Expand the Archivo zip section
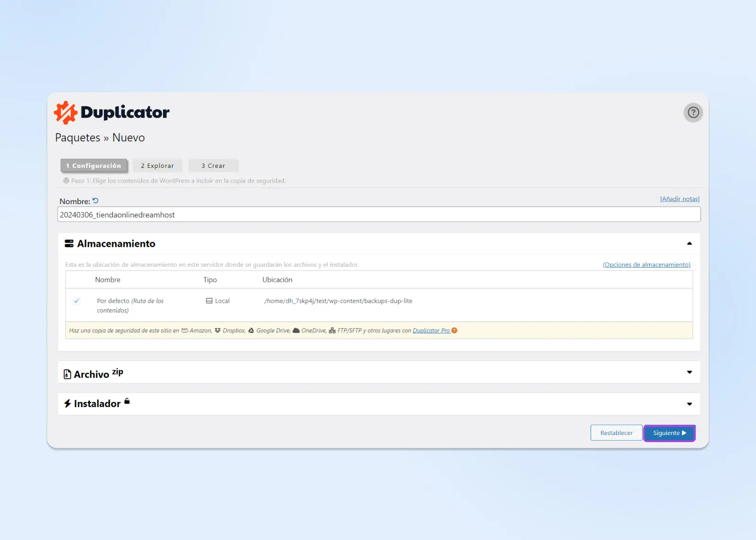Screen dimensions: 756x540 (689, 373)
